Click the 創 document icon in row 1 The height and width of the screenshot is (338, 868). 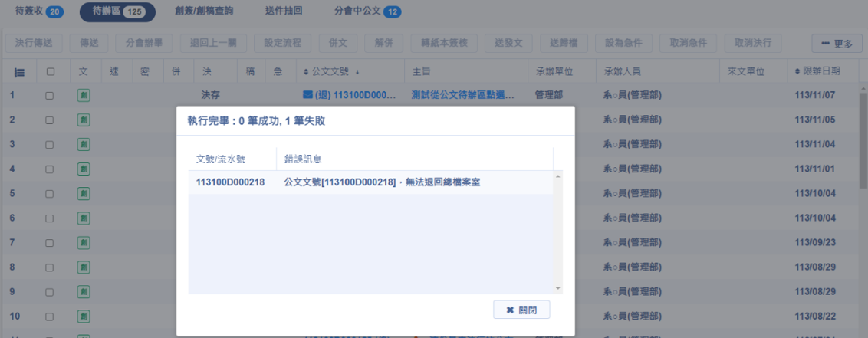pyautogui.click(x=84, y=96)
